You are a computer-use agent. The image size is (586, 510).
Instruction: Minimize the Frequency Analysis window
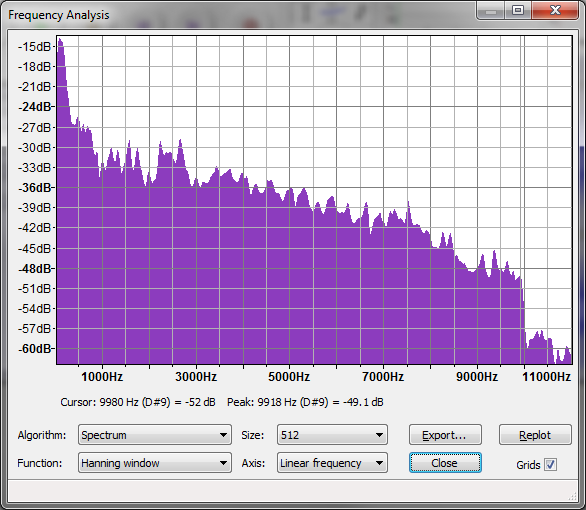[491, 11]
